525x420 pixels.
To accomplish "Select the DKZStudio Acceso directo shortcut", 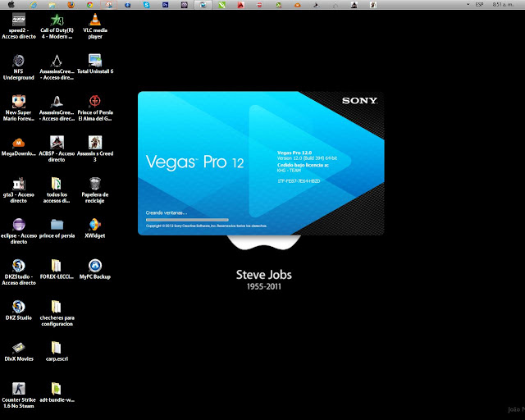I will 19,272.
